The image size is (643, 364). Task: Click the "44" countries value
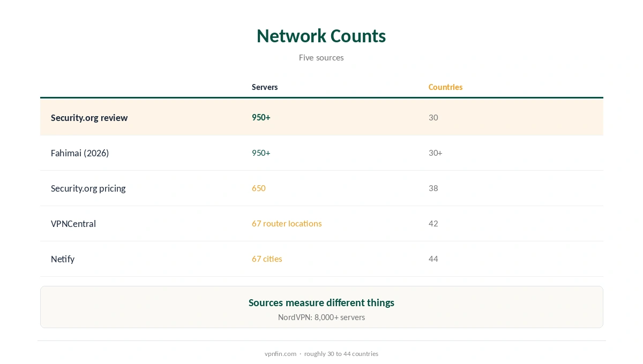[x=433, y=259]
